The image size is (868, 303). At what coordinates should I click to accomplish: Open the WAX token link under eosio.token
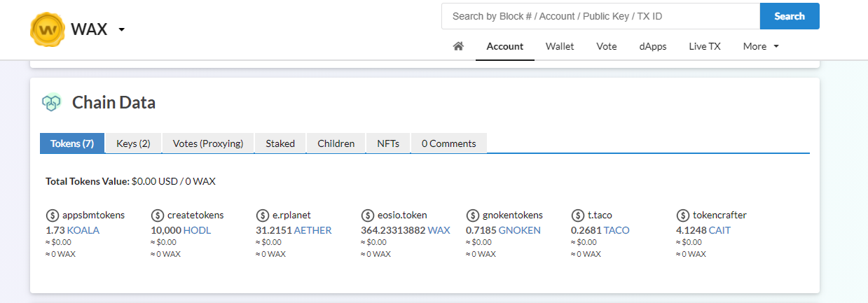click(x=439, y=230)
